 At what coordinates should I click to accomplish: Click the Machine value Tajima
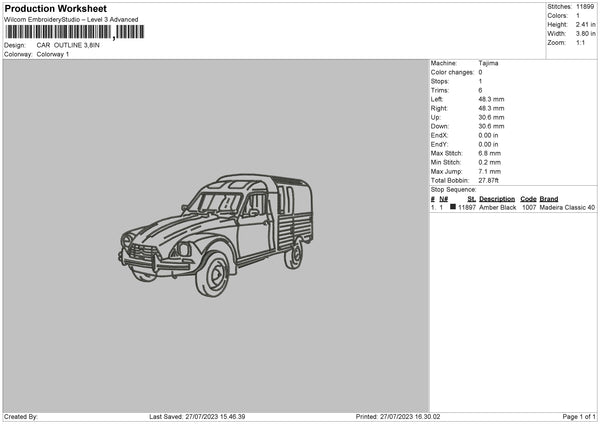coord(489,63)
